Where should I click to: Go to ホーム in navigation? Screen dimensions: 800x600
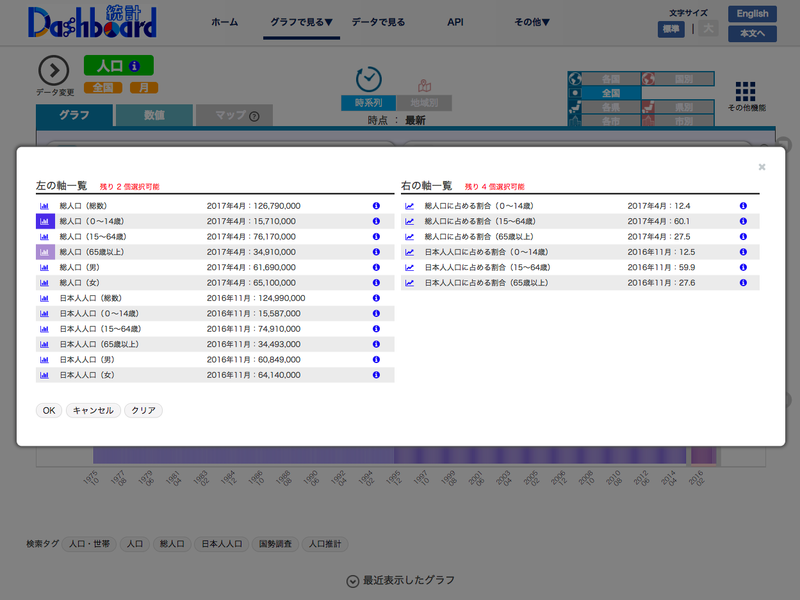(225, 22)
